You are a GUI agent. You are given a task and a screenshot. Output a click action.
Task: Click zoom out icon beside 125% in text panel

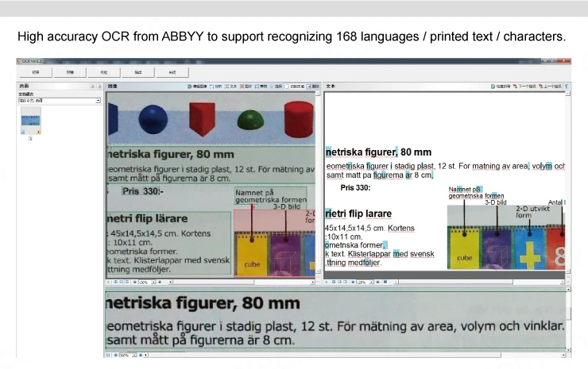tap(353, 282)
